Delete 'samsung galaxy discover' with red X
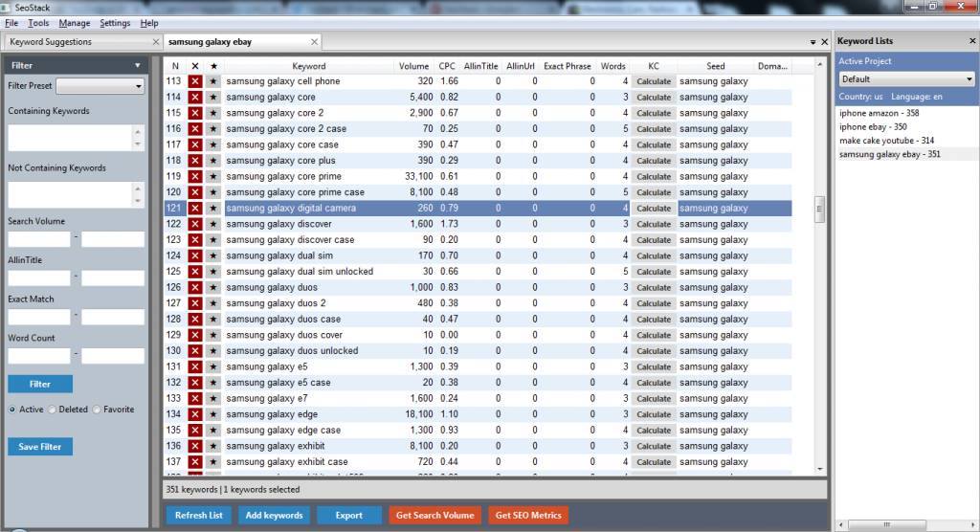 coord(195,224)
